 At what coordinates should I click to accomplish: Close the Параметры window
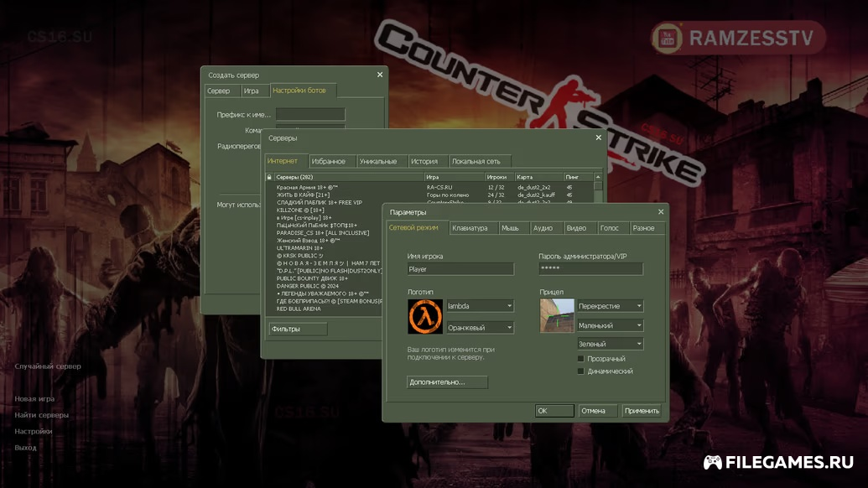(660, 212)
